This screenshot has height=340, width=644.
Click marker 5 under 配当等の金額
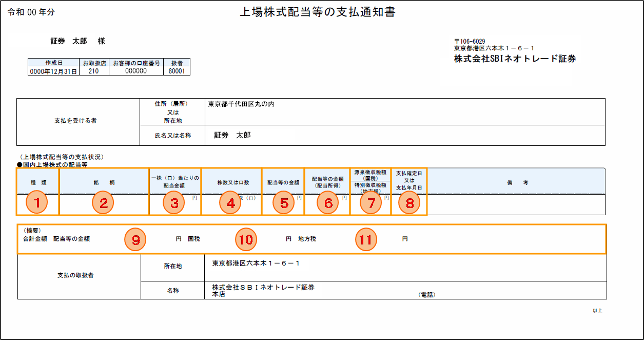click(x=284, y=203)
